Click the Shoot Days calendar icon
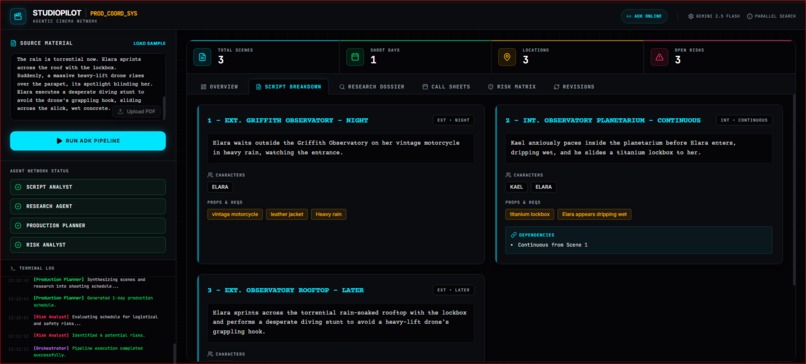This screenshot has width=806, height=364. click(355, 57)
